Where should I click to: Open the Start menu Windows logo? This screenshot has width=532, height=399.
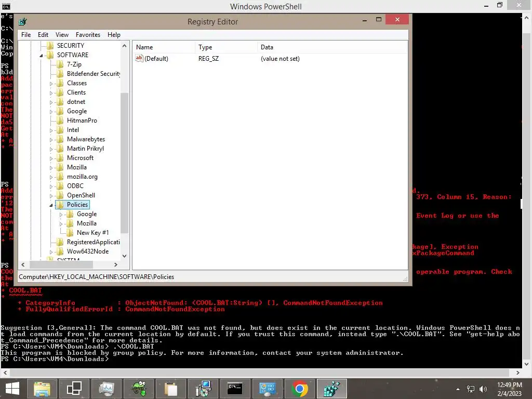pyautogui.click(x=12, y=389)
